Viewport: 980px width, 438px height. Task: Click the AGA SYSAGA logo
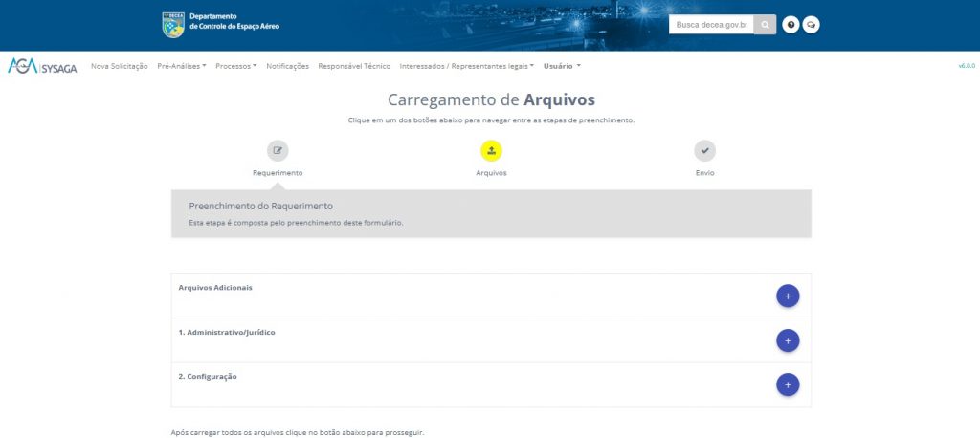coord(43,66)
